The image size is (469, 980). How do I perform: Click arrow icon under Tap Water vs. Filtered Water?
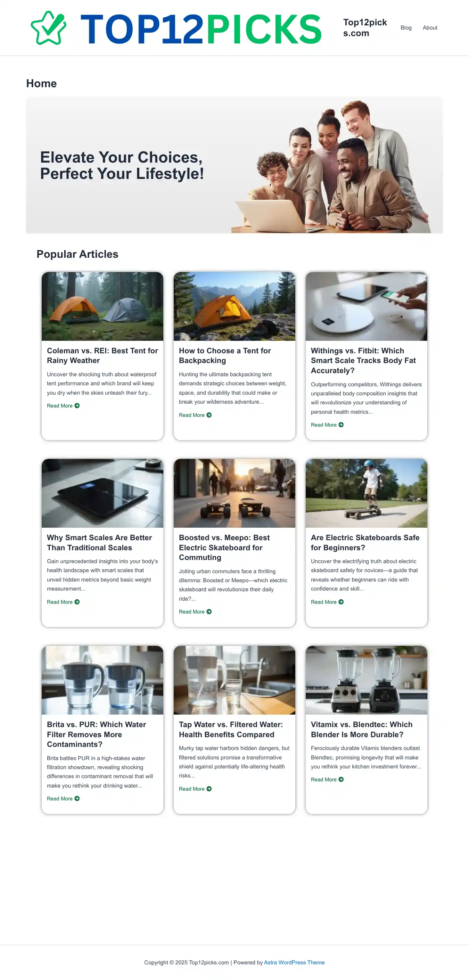coord(209,789)
